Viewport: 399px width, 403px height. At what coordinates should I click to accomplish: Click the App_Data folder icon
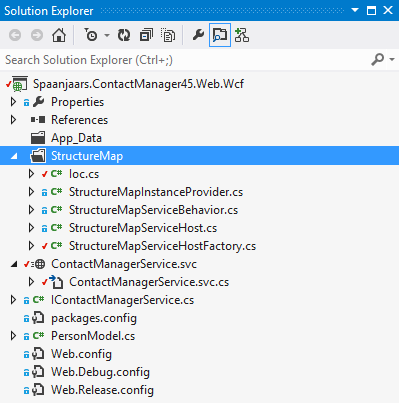point(38,138)
